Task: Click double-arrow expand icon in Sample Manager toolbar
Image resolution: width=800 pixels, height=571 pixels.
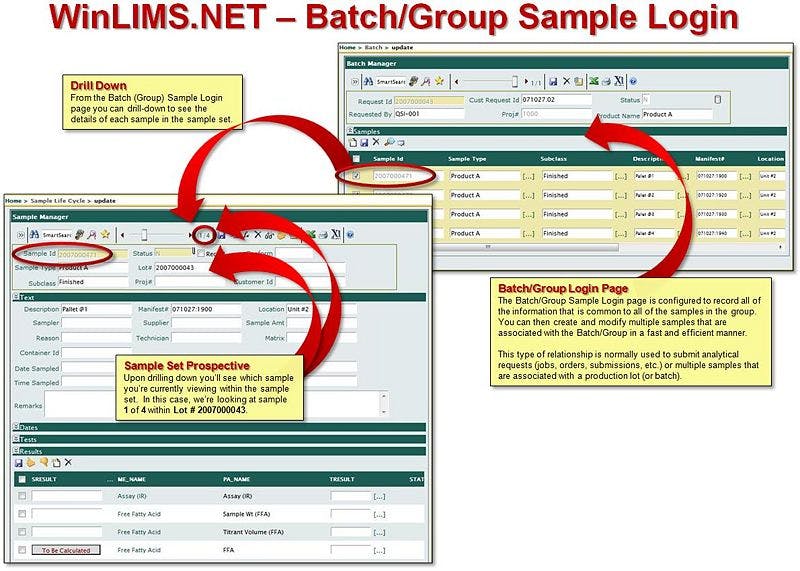Action: coord(20,235)
